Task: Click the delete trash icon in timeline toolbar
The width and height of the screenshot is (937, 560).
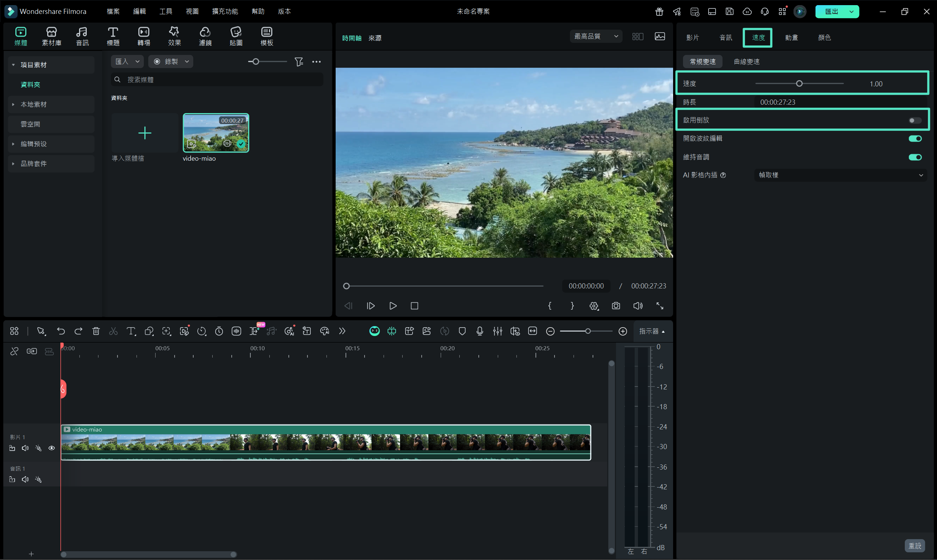Action: (96, 331)
